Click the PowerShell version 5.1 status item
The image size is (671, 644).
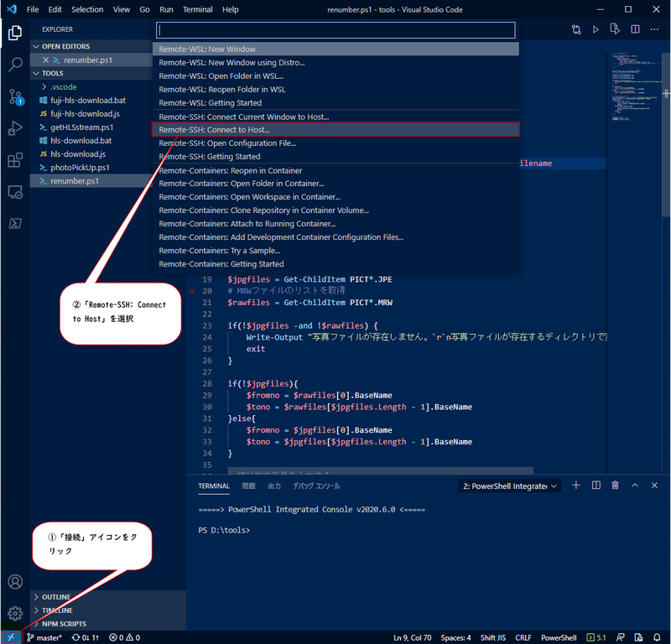(x=596, y=637)
